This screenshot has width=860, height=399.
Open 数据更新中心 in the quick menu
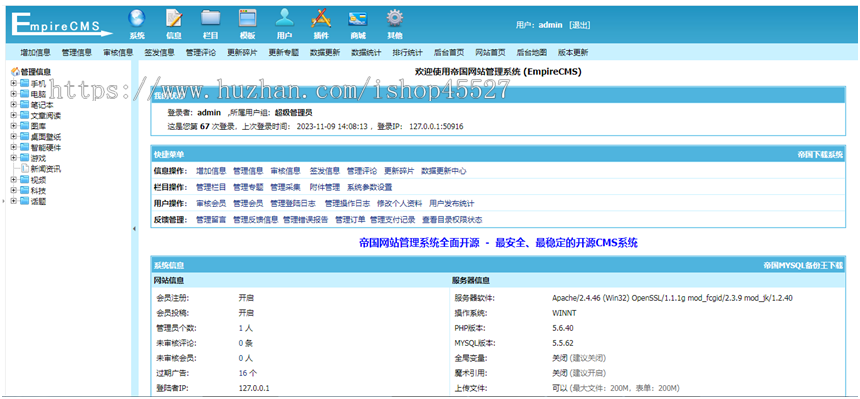[x=444, y=171]
